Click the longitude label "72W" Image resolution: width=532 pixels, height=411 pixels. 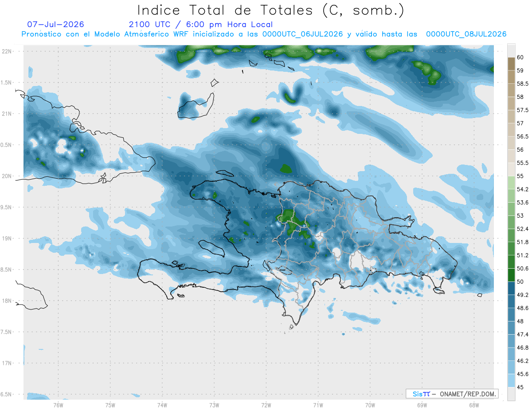[266, 405]
